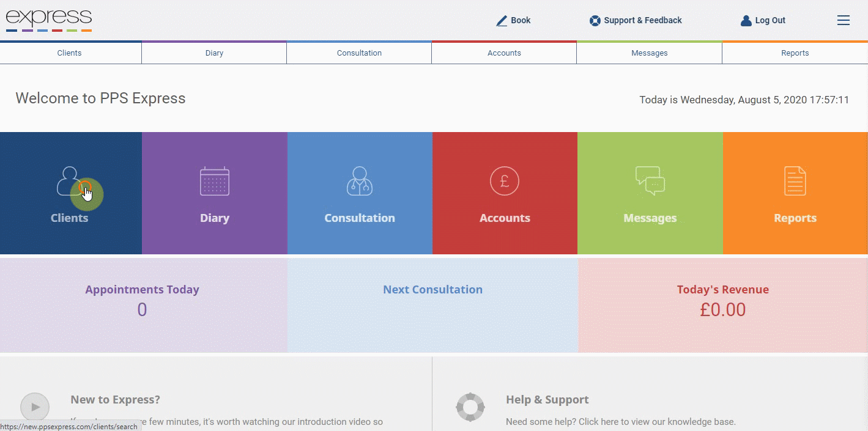Open the Next Consultation panel

pyautogui.click(x=432, y=306)
